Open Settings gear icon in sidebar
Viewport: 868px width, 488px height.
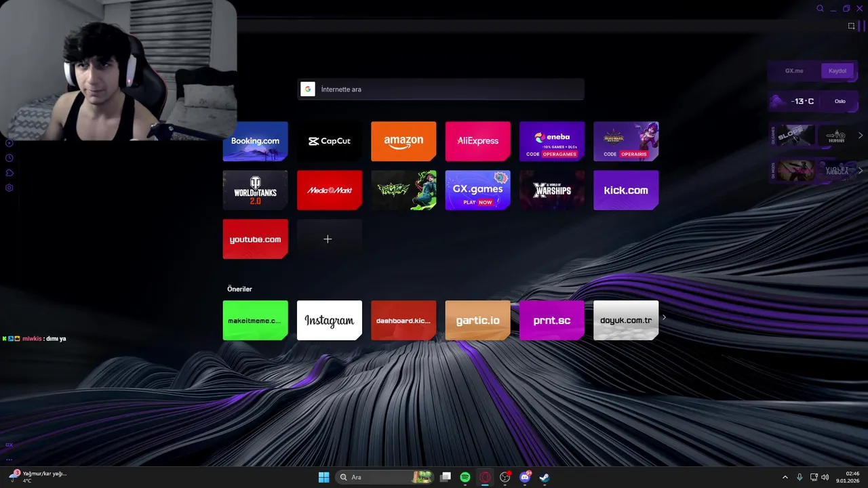[9, 188]
